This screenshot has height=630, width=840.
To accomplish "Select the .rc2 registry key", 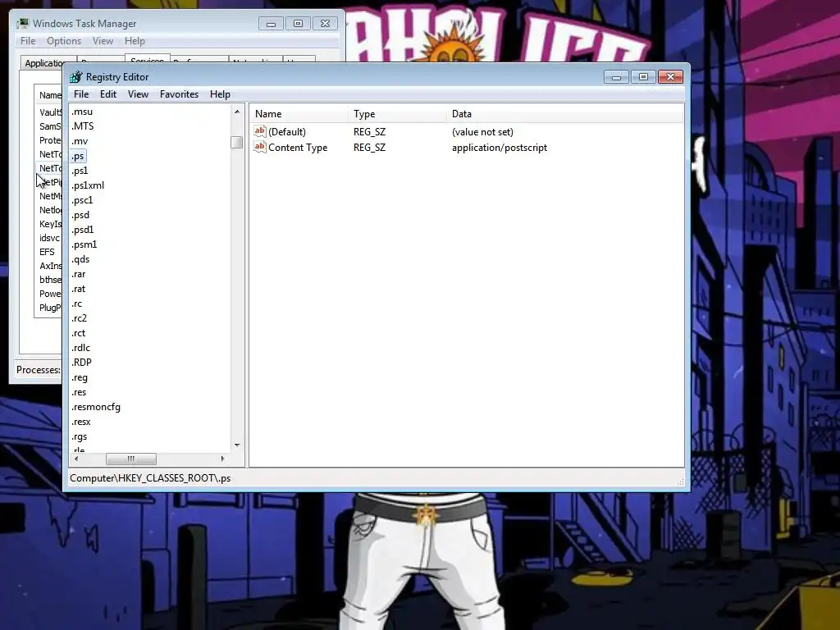I will (80, 318).
